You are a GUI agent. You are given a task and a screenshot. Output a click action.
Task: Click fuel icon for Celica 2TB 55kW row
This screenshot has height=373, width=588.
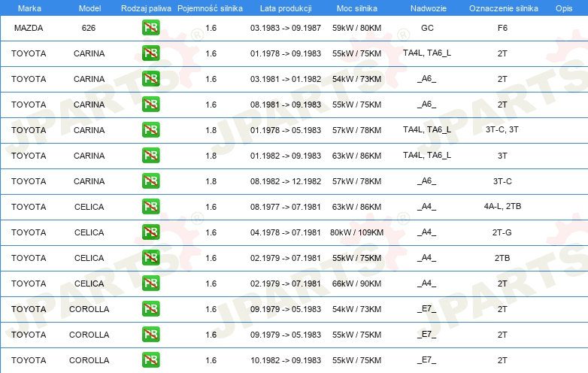(x=150, y=257)
